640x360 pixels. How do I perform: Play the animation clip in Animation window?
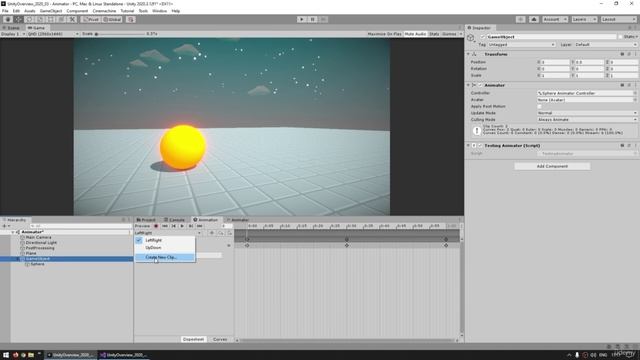coord(182,226)
